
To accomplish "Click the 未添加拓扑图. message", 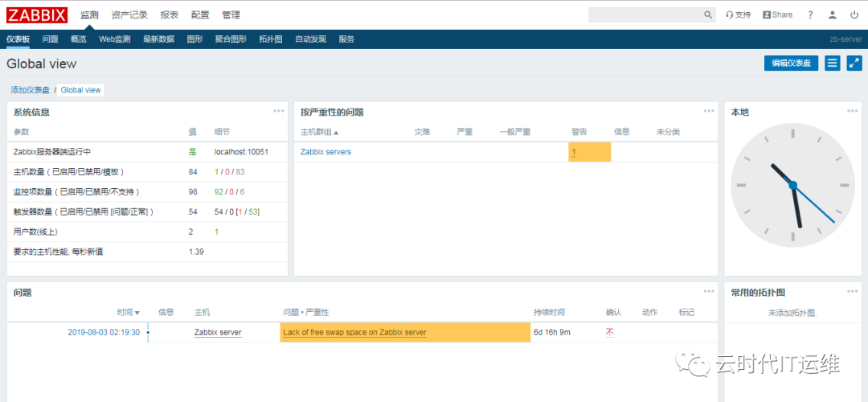I will (792, 313).
